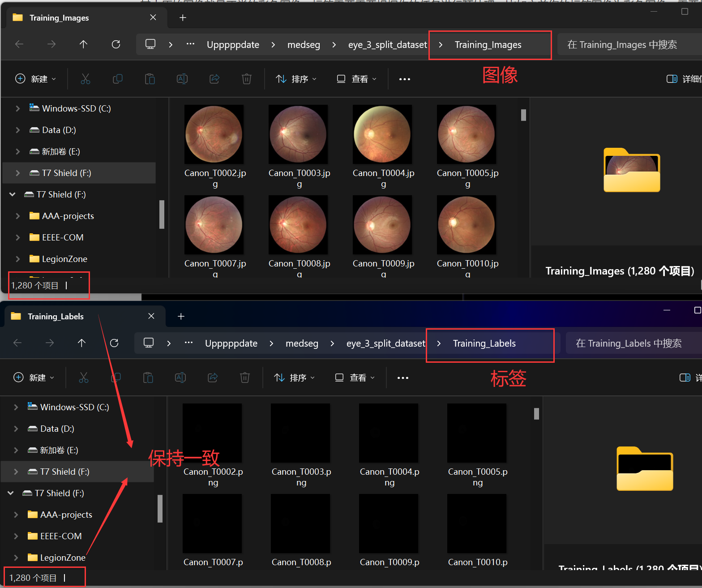Open the 新建 dropdown in Training_Labels window
702x588 pixels.
click(x=34, y=378)
